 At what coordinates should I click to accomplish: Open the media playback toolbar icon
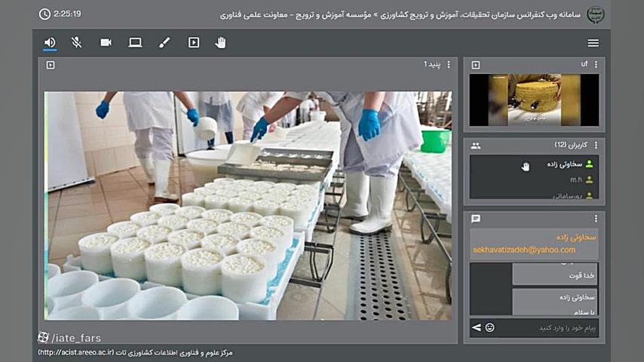point(194,42)
